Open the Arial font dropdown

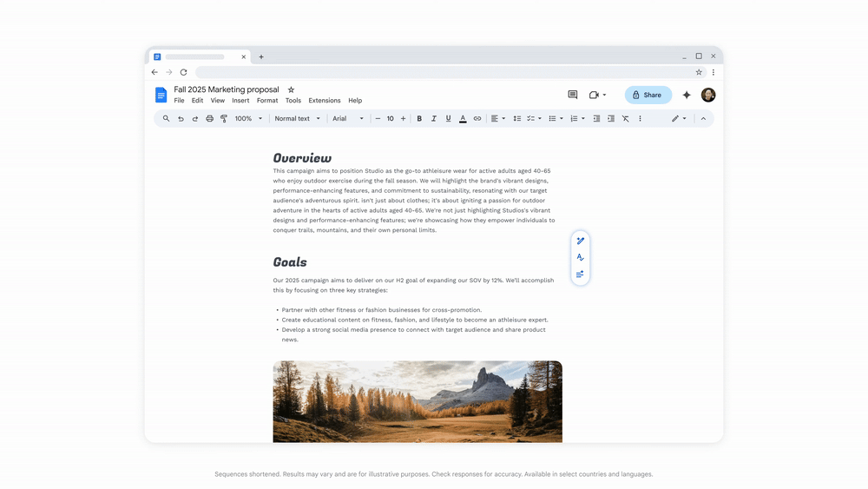[348, 118]
